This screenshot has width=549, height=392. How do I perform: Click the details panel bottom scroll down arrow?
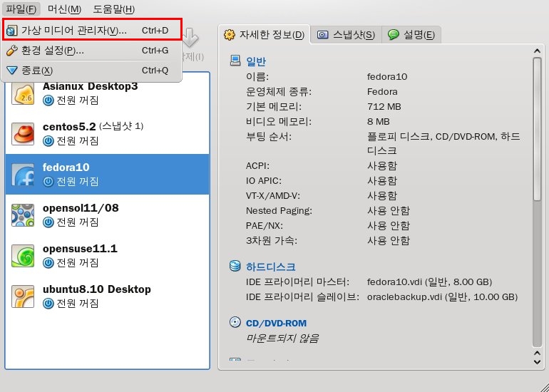click(537, 362)
